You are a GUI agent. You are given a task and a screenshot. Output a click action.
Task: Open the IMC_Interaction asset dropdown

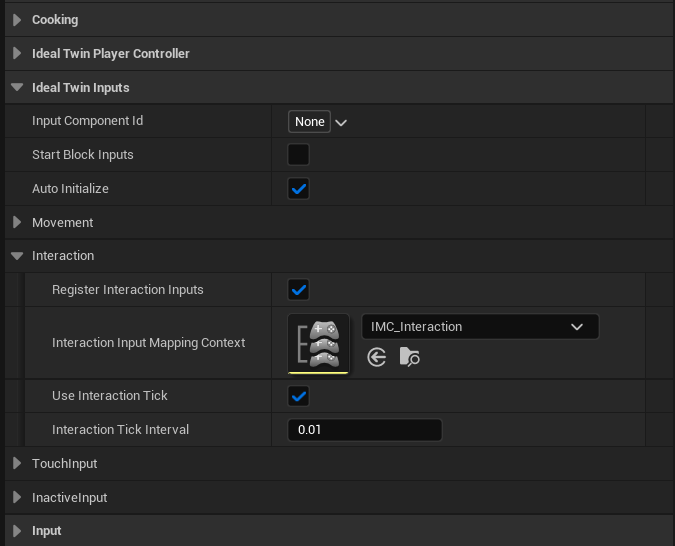[479, 327]
